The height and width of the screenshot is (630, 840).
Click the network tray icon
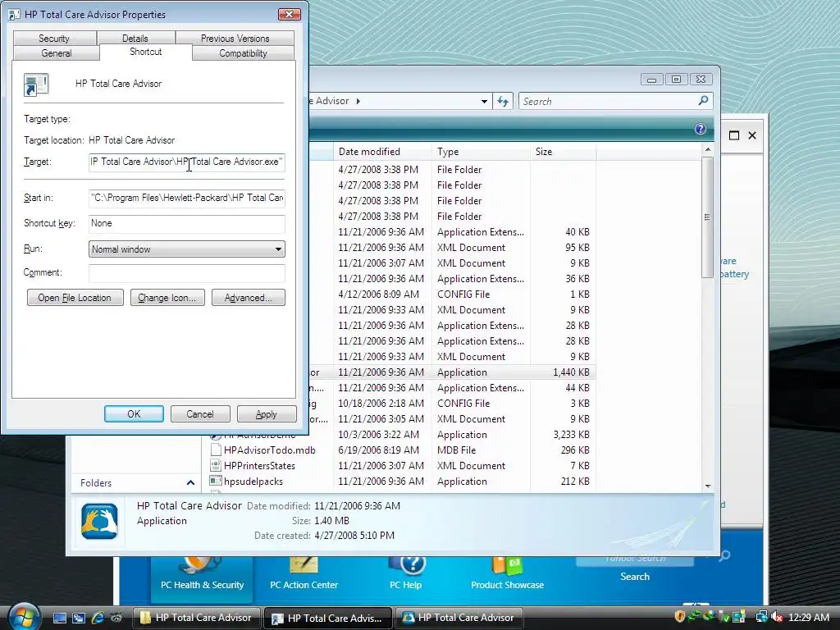click(x=761, y=618)
